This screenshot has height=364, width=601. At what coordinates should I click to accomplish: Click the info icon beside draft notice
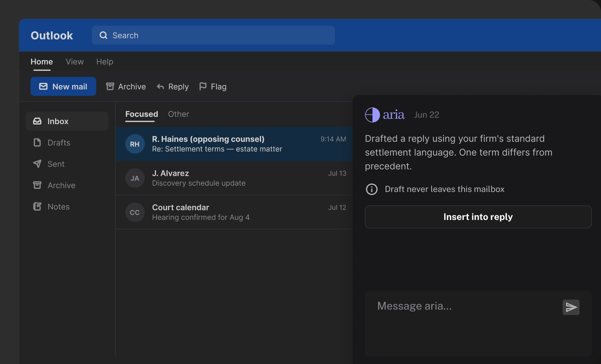tap(372, 189)
